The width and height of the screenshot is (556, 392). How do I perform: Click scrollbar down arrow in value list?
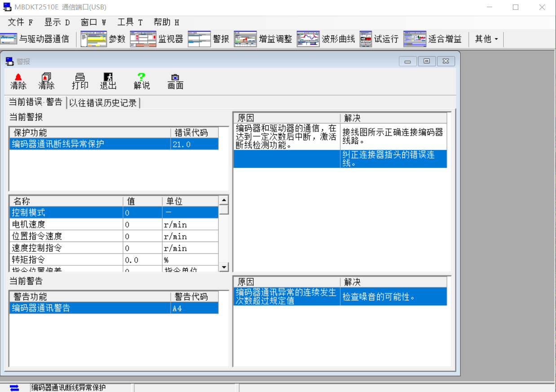click(224, 267)
